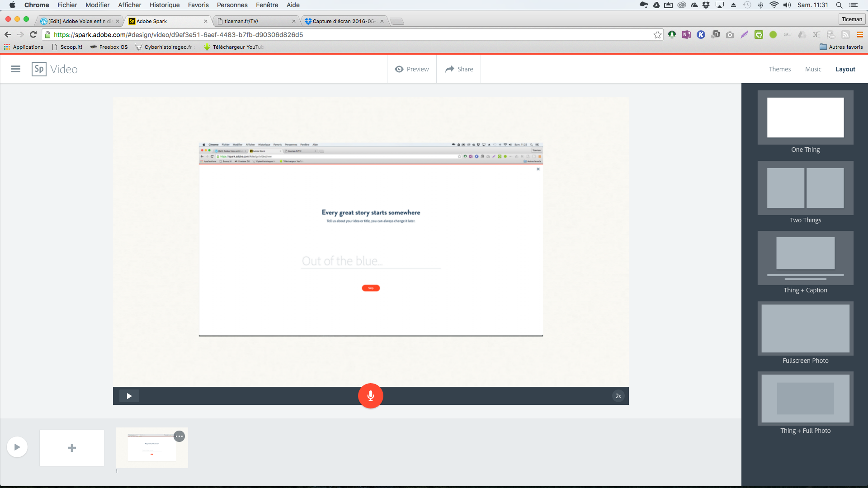Click the RSS feed extension icon

(845, 35)
